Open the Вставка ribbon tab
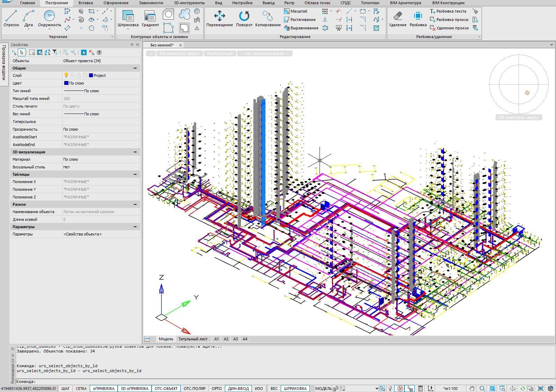Screen dimensions: 556x392 coord(86,3)
